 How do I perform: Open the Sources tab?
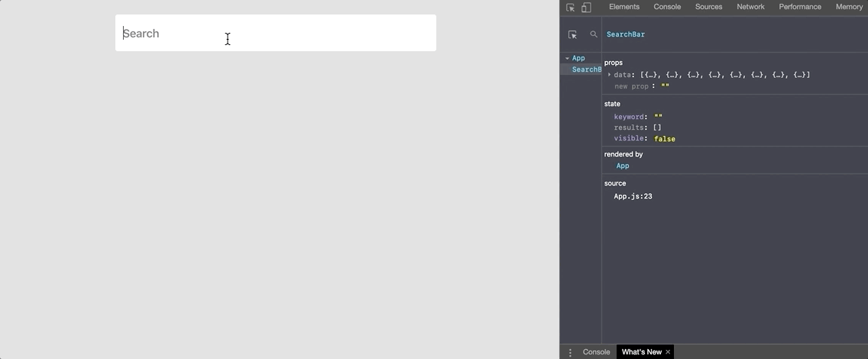point(708,7)
